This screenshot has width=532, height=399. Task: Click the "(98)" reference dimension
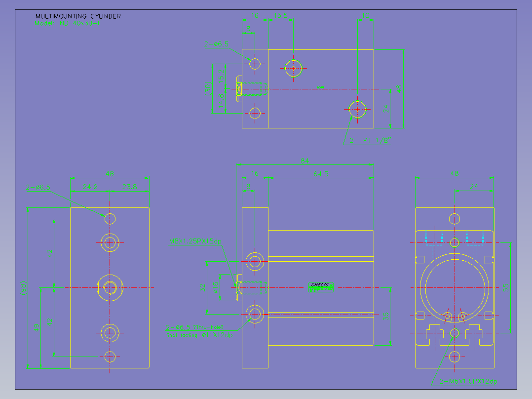point(23,287)
